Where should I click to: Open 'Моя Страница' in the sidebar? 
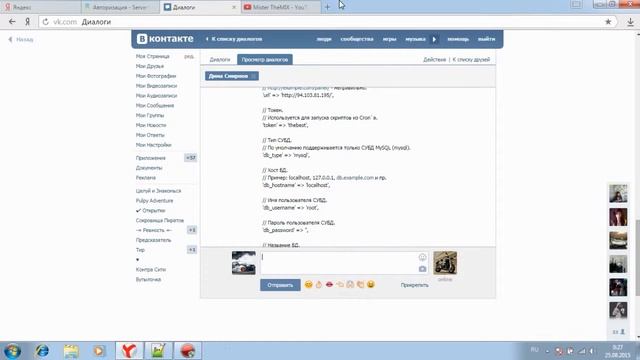tap(153, 56)
